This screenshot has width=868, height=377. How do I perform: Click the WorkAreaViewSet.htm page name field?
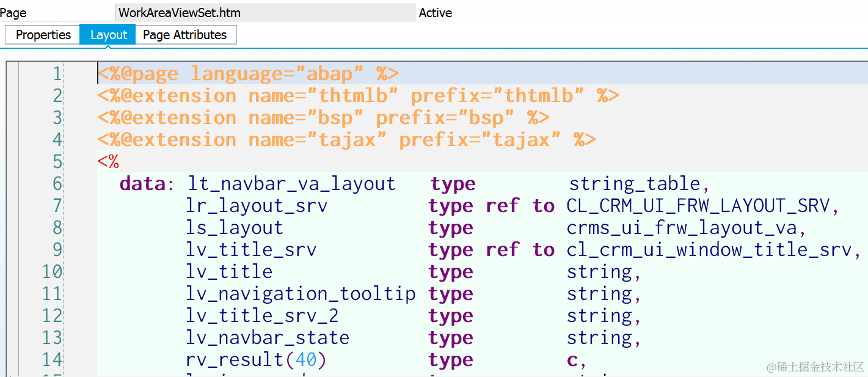coord(265,12)
